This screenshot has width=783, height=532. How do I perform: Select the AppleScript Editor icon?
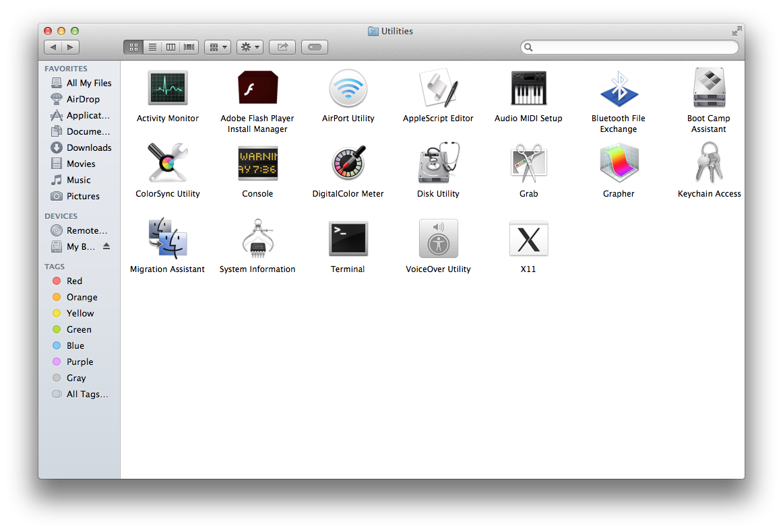click(438, 88)
